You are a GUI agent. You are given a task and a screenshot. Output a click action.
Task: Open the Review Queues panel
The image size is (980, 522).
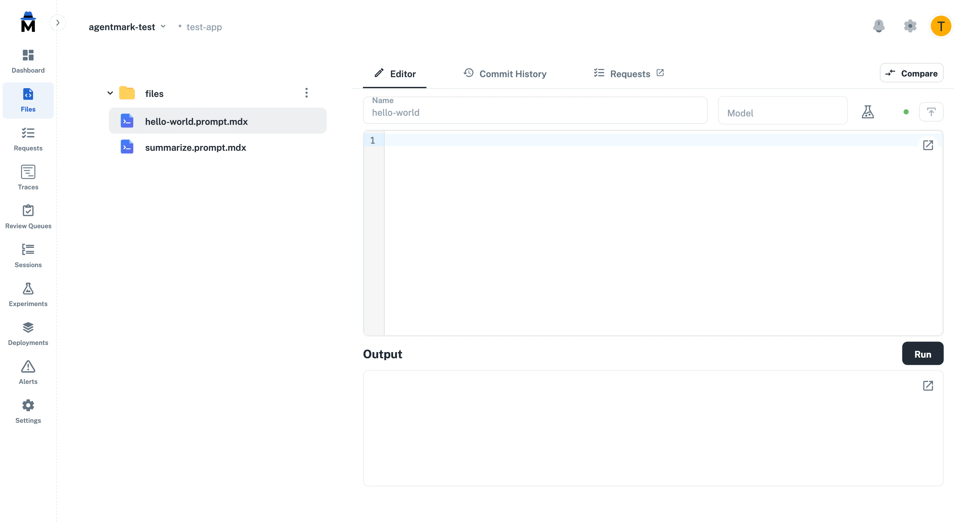(28, 216)
